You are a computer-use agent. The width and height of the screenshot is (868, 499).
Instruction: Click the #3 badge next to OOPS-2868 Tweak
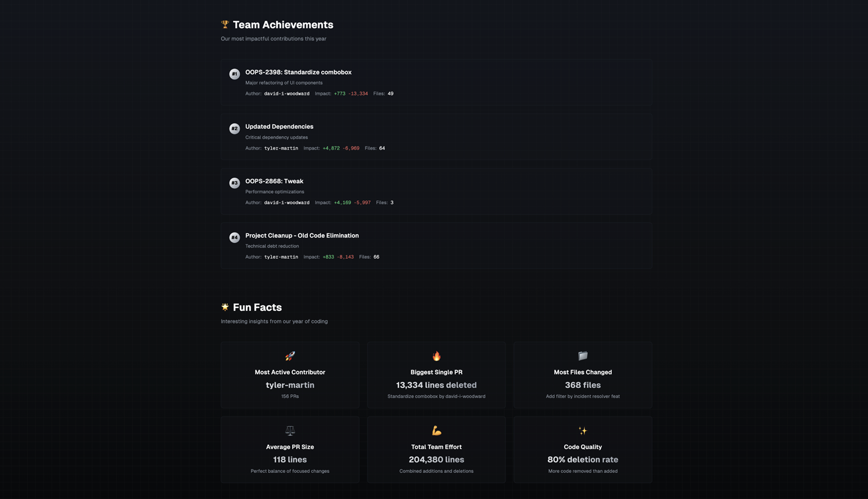click(x=235, y=183)
